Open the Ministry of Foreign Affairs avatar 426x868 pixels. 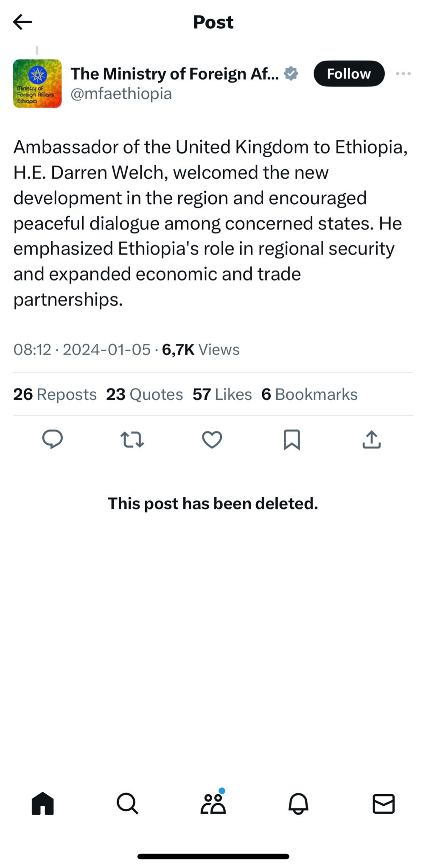tap(37, 83)
